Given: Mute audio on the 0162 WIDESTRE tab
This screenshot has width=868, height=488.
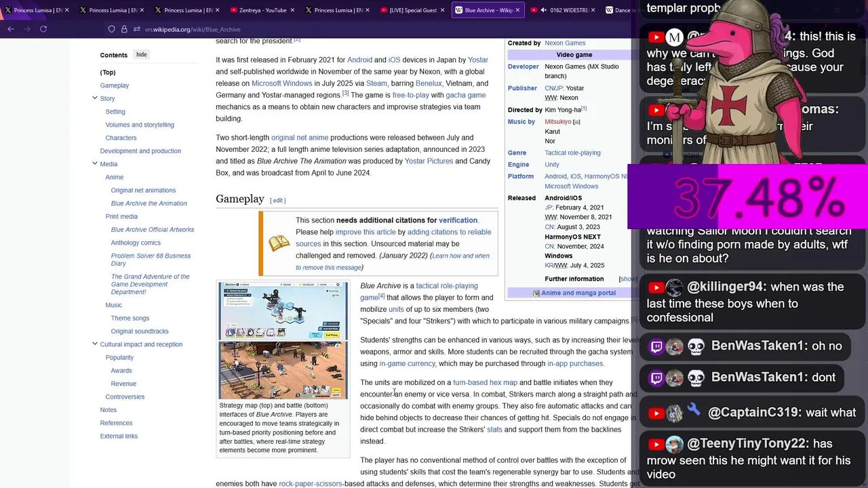Looking at the screenshot, I should coord(543,10).
